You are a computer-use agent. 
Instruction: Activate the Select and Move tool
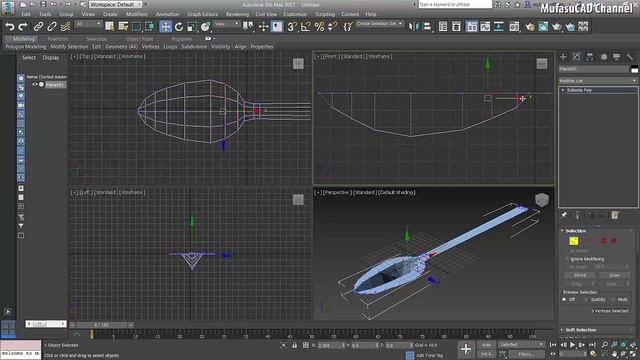click(x=165, y=27)
